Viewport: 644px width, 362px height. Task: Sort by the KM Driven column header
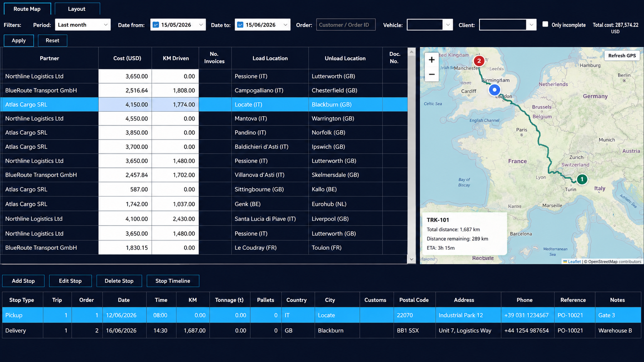click(x=176, y=58)
